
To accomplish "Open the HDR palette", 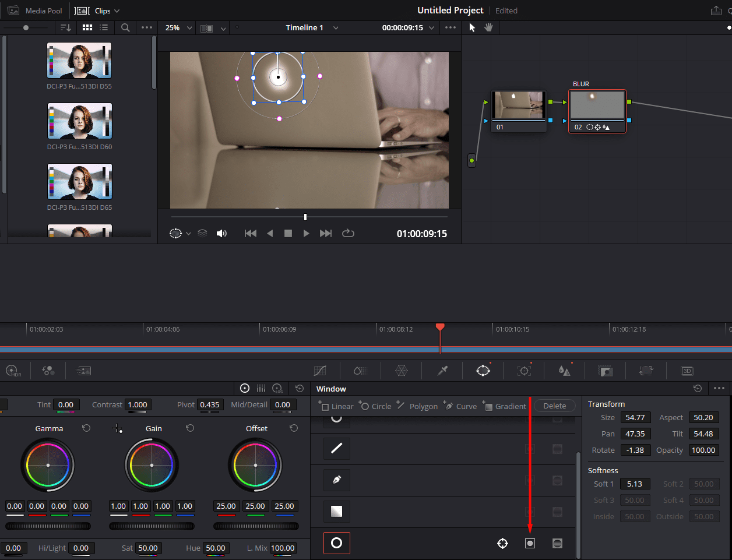I will 13,371.
